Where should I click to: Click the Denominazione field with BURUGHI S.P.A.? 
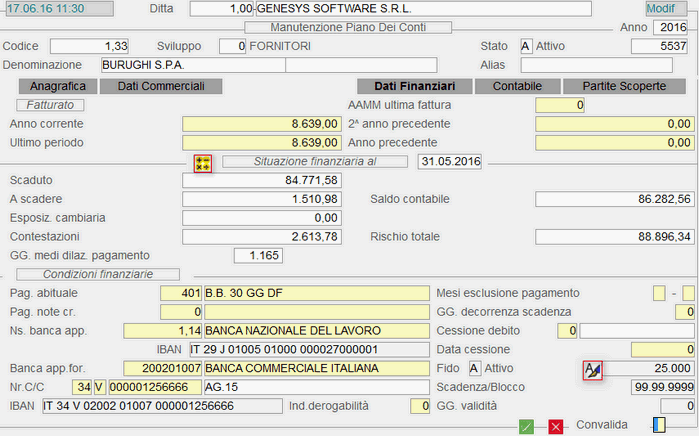tap(192, 65)
